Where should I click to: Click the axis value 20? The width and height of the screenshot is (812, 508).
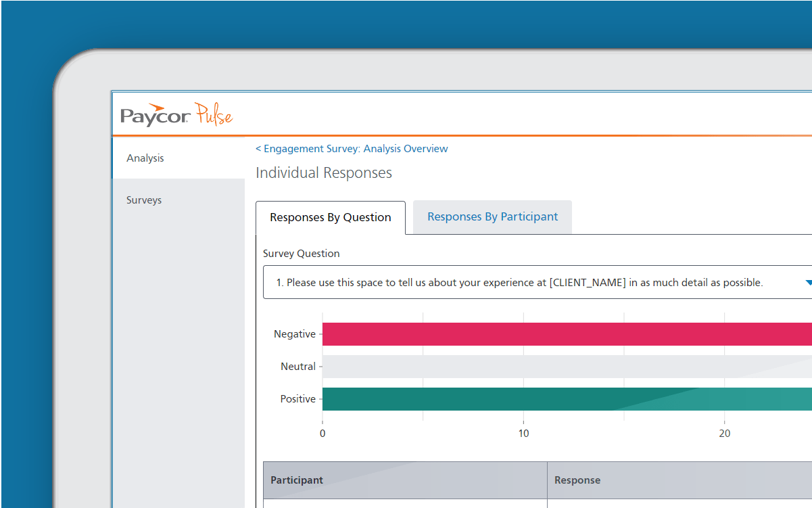(x=725, y=433)
